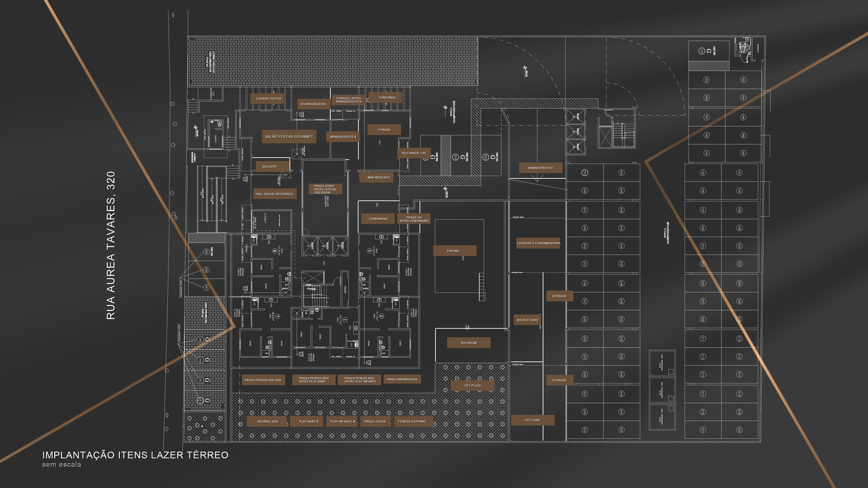Select the STORAGE label above BICICLETARIO
The width and height of the screenshot is (868, 488).
click(560, 296)
